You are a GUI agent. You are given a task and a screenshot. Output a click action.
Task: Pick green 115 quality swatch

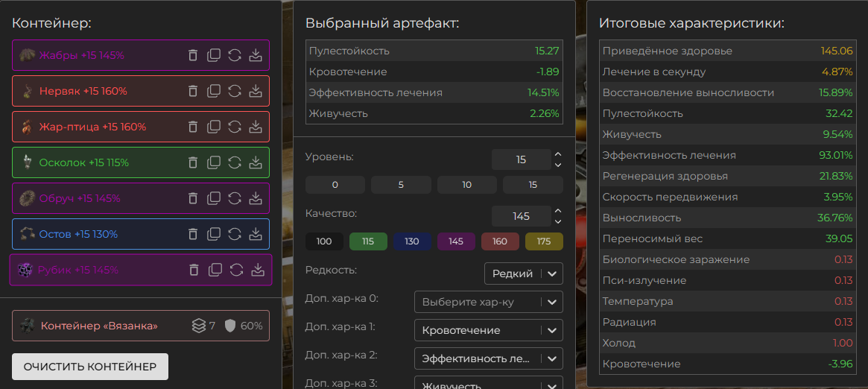[368, 241]
